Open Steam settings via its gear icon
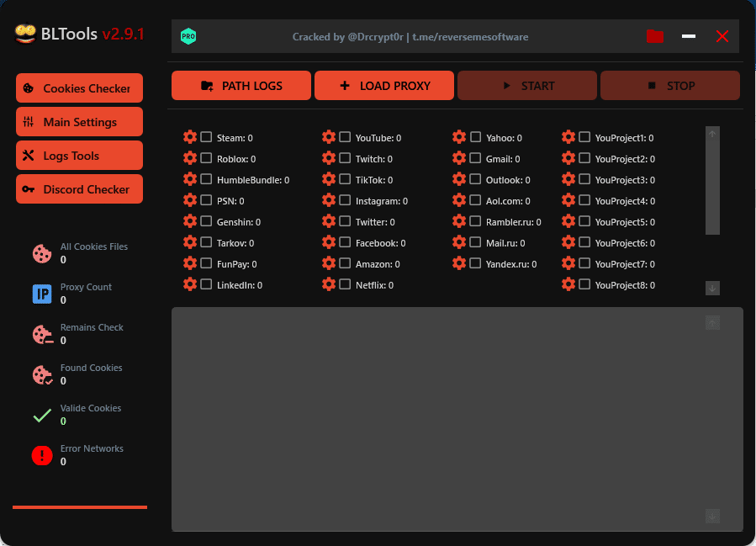 pyautogui.click(x=190, y=137)
